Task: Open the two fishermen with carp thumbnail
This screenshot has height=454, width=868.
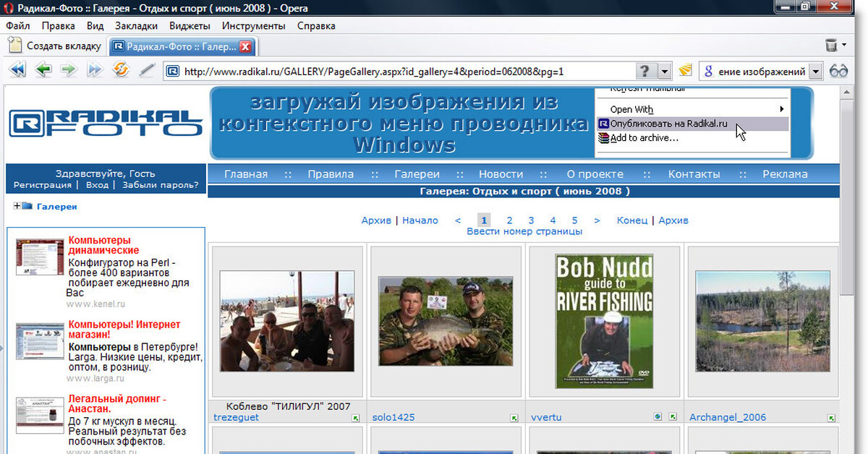Action: point(446,321)
